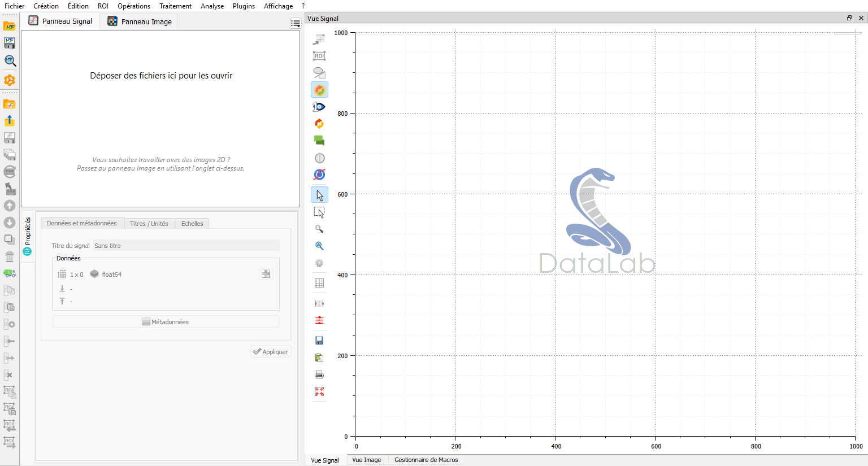The height and width of the screenshot is (466, 868).
Task: Click the red cross-section lines icon
Action: [x=319, y=320]
